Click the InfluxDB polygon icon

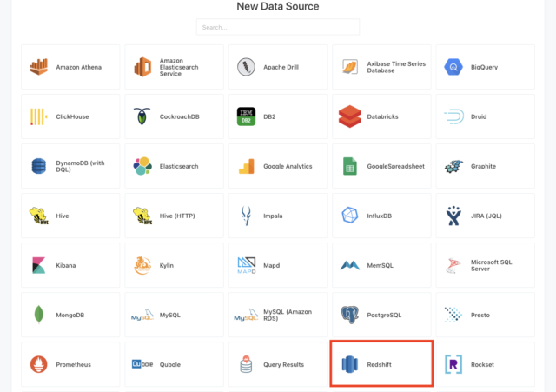tap(350, 216)
